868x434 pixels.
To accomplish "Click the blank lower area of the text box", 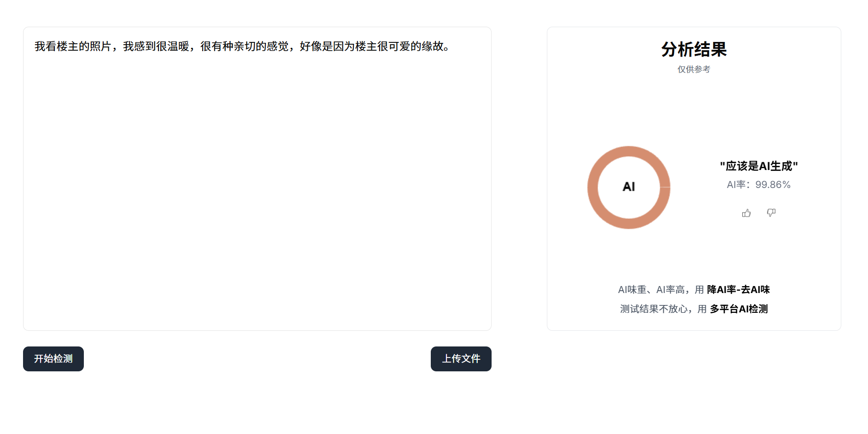I will coord(257,230).
